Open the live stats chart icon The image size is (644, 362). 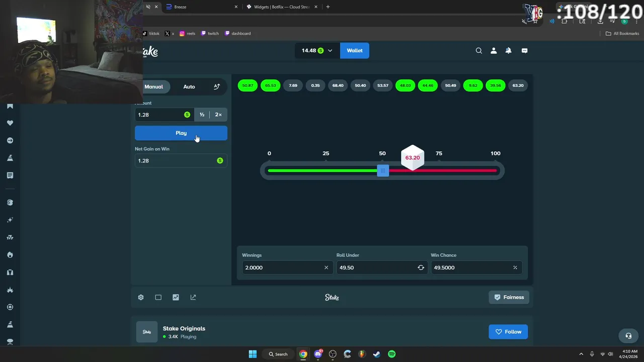(176, 297)
